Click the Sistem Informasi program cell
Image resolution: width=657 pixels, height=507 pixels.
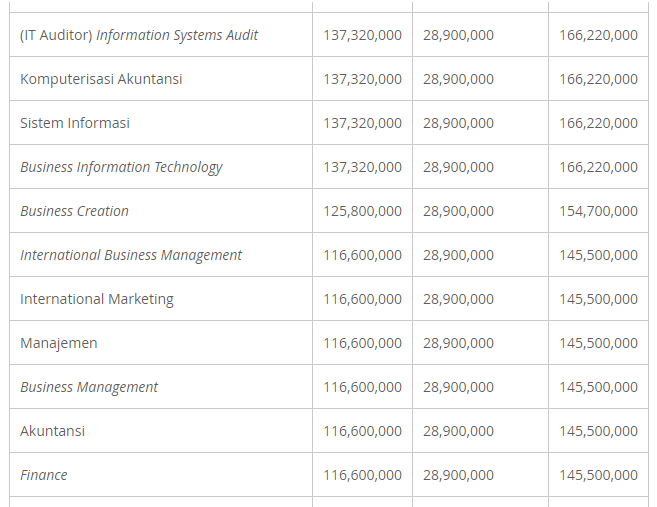(75, 123)
